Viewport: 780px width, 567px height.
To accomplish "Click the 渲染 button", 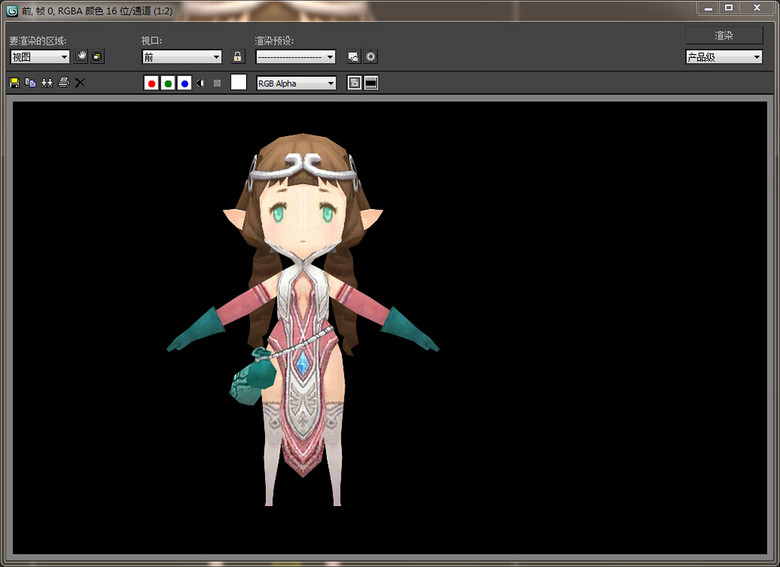I will pos(723,35).
